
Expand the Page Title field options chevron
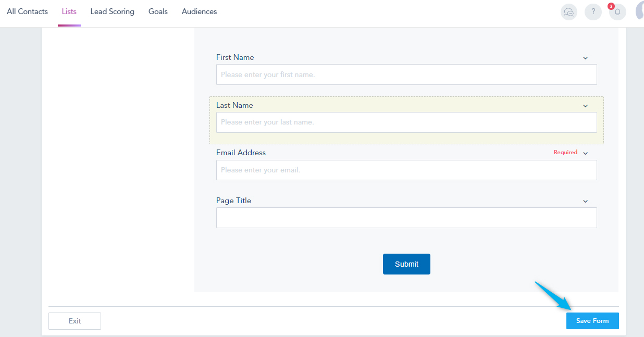pos(585,201)
